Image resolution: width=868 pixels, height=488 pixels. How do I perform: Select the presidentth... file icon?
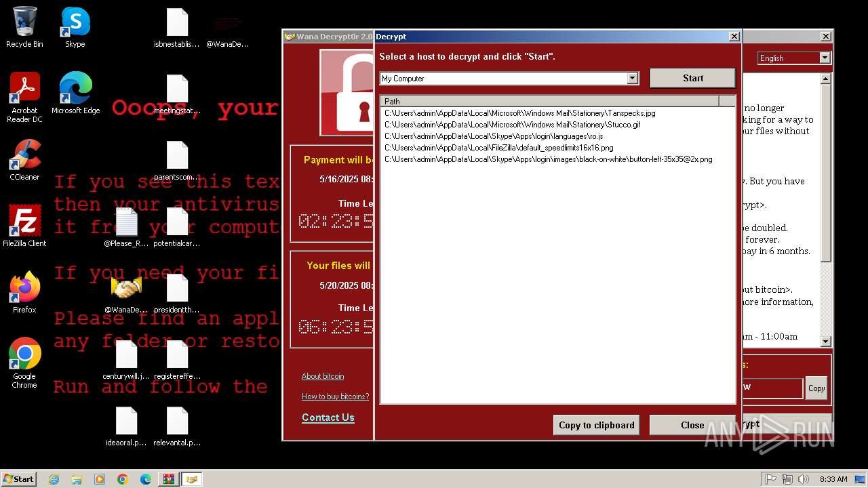click(177, 294)
